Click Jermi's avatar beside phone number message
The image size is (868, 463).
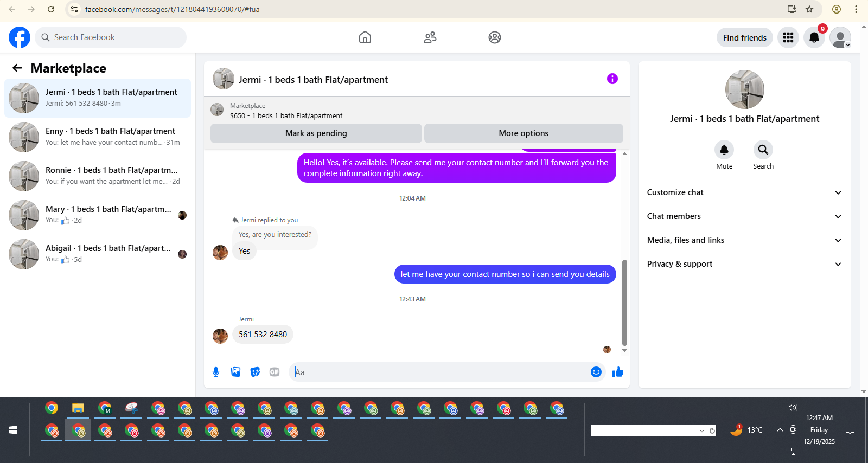point(220,336)
